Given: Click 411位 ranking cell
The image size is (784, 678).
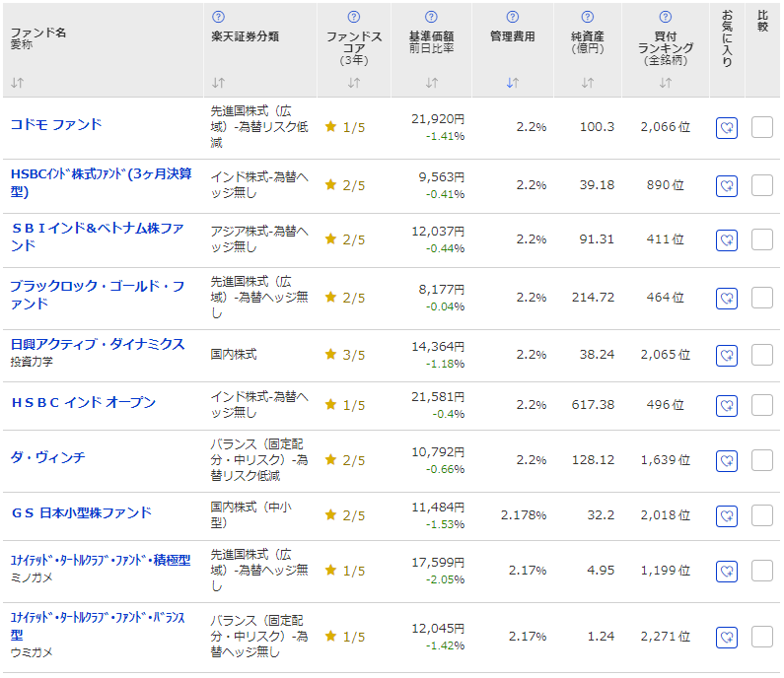Looking at the screenshot, I should tap(665, 239).
